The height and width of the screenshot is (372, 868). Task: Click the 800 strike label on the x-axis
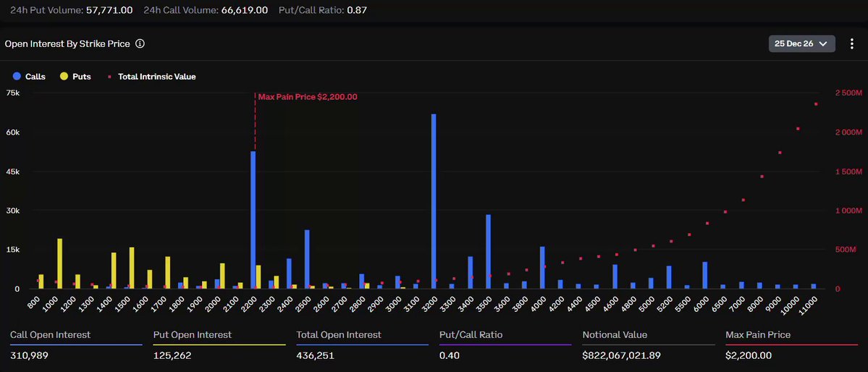click(35, 302)
